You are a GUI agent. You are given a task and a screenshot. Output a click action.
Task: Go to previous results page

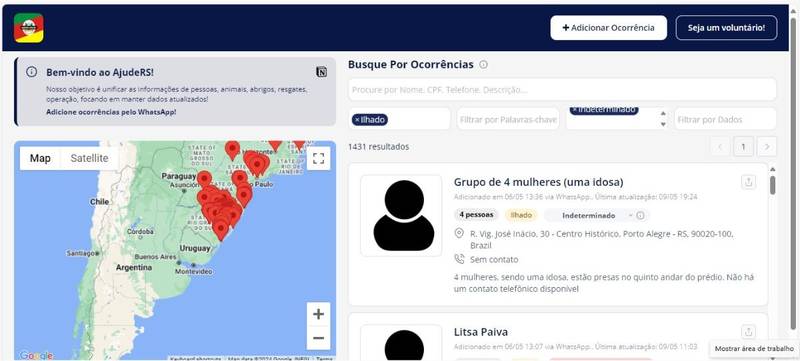[720, 147]
